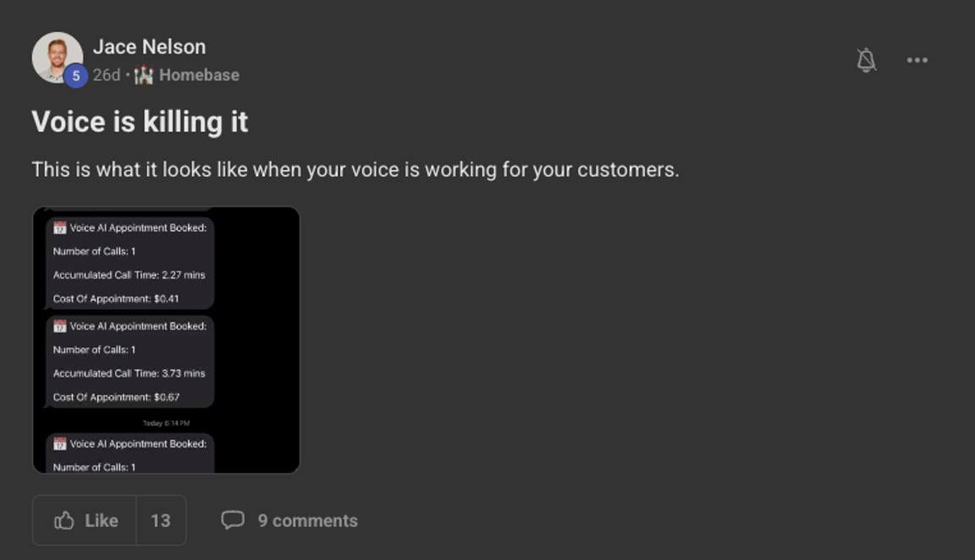
Task: Open the Jace Nelson author name
Action: point(149,47)
